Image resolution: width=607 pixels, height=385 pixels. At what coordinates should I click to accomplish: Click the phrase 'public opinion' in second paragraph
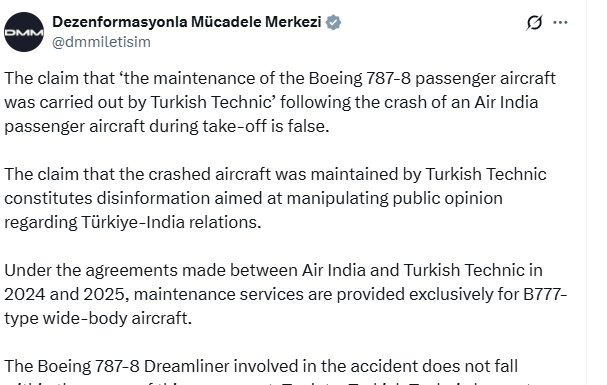coord(448,198)
